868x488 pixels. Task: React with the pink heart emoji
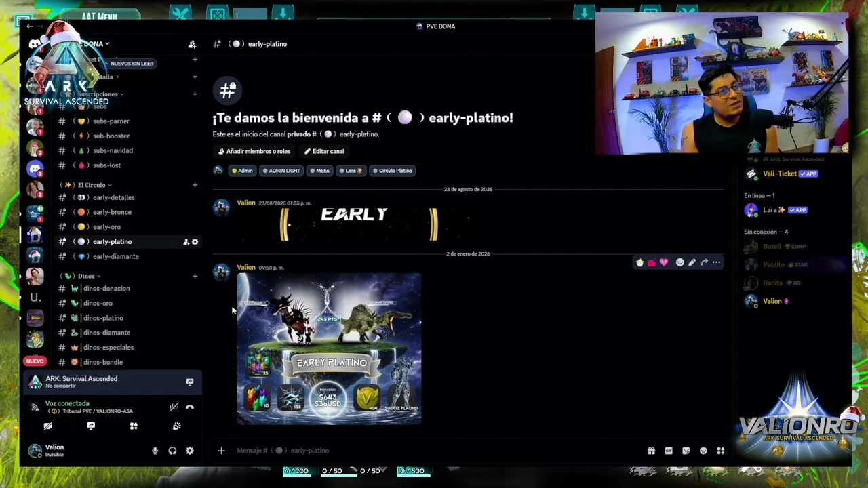pyautogui.click(x=663, y=262)
